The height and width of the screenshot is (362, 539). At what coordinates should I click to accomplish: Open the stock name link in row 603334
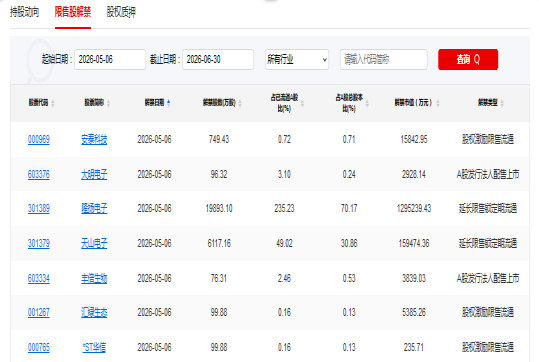pyautogui.click(x=94, y=278)
